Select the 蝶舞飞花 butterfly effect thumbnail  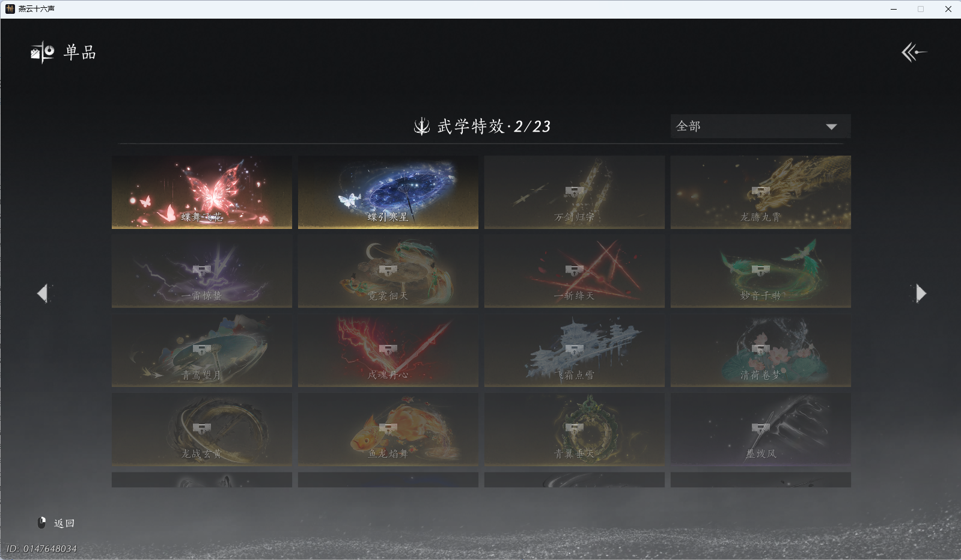(x=202, y=192)
